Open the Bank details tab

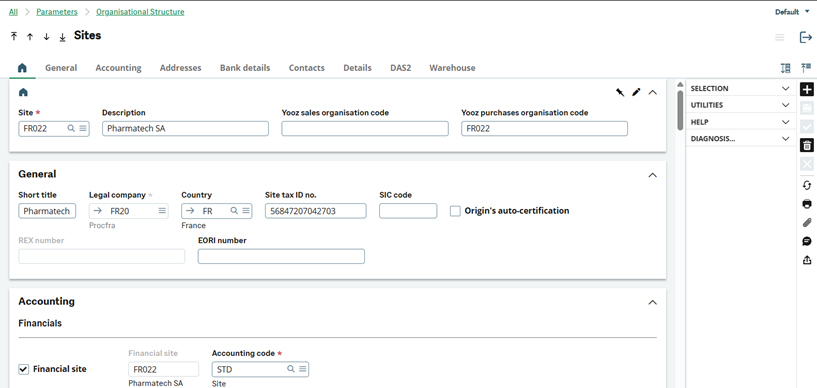coord(245,68)
